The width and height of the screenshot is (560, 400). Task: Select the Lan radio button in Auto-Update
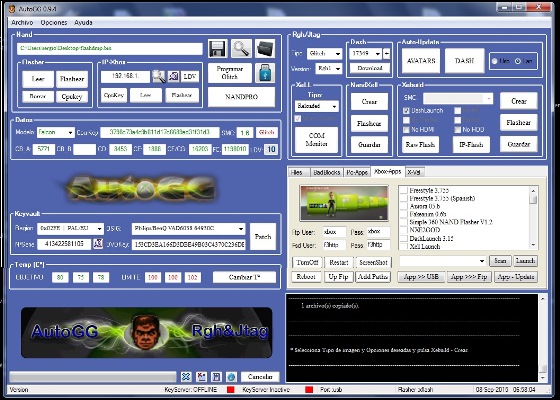pos(518,61)
